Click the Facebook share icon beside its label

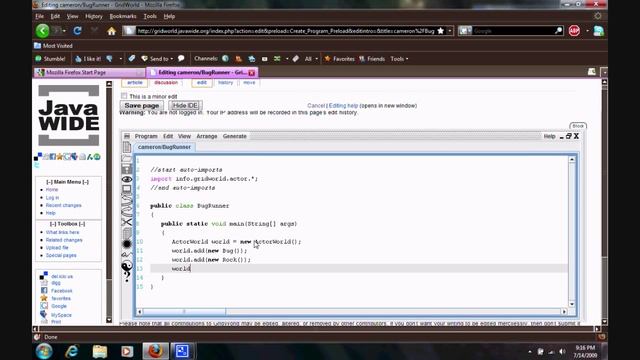pos(44,291)
